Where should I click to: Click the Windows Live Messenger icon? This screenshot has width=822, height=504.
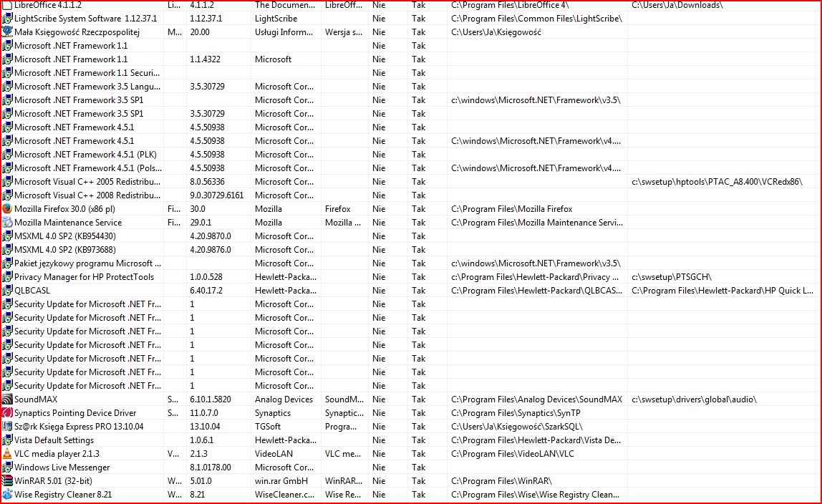tap(7, 467)
